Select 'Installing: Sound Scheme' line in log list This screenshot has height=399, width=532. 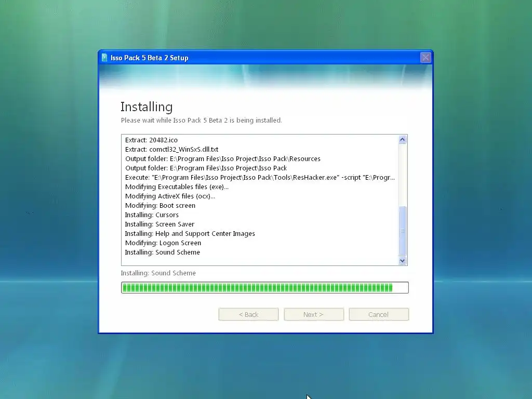tap(162, 252)
